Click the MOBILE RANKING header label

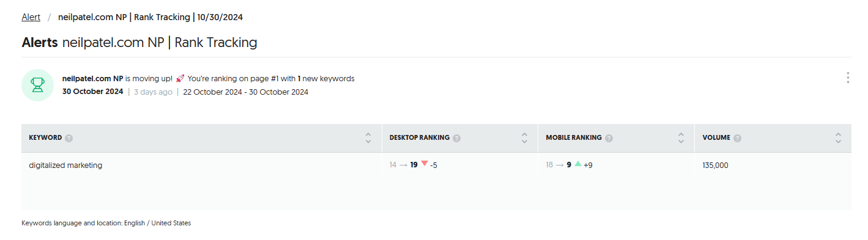point(574,138)
